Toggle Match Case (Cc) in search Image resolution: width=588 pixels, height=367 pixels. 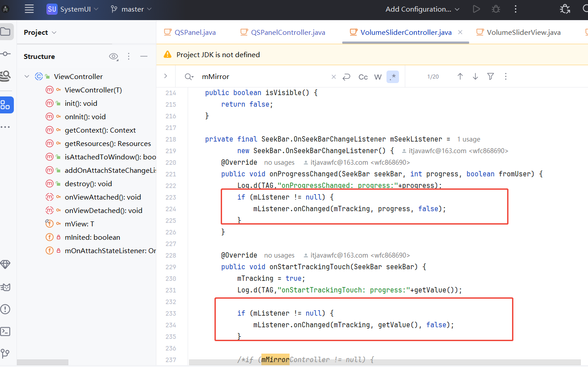[363, 77]
